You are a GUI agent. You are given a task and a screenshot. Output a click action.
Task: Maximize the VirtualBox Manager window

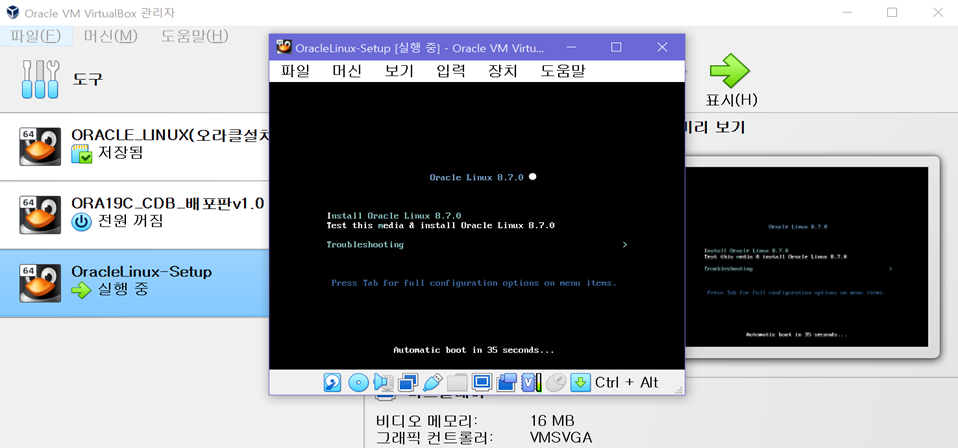892,12
